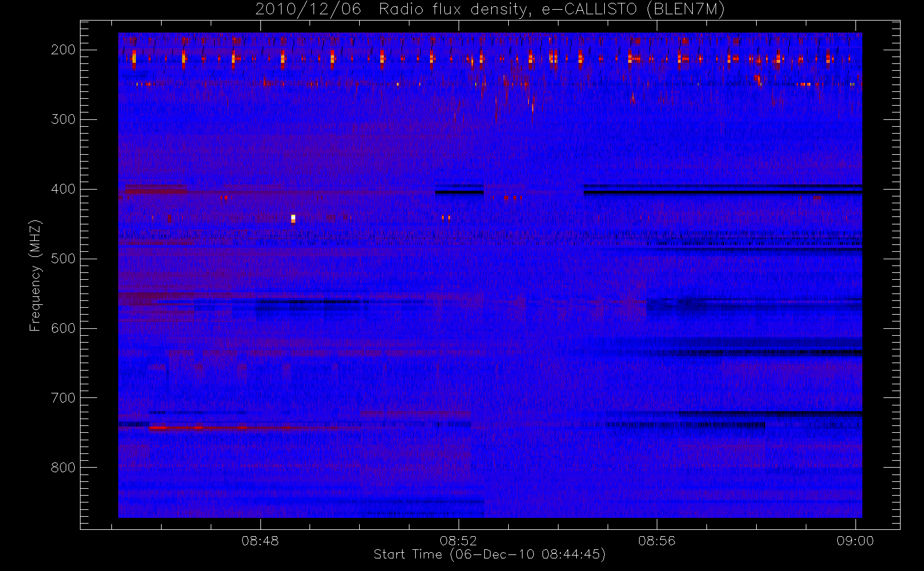This screenshot has width=924, height=571.
Task: Click the 09:00 time tick label
Action: tap(855, 541)
